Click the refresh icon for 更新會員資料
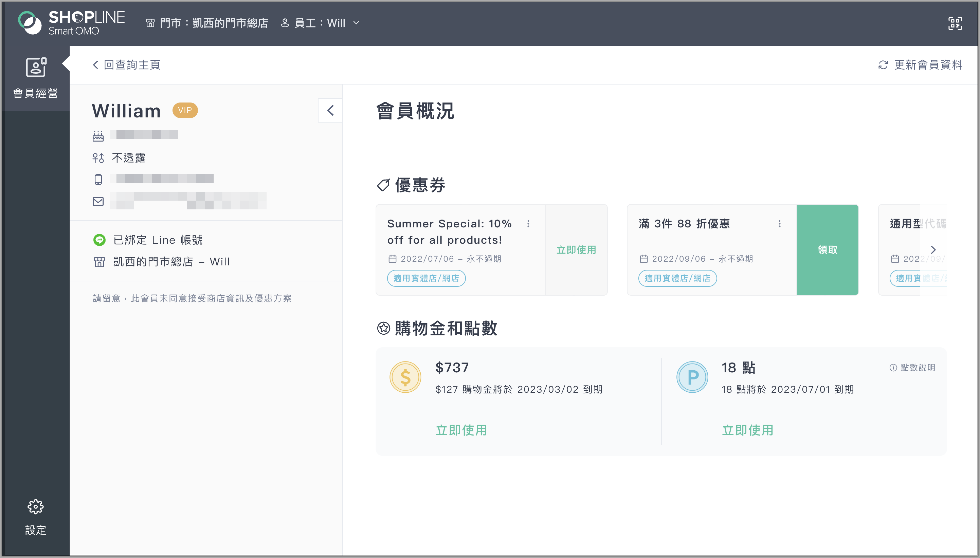This screenshot has width=980, height=558. coord(883,65)
